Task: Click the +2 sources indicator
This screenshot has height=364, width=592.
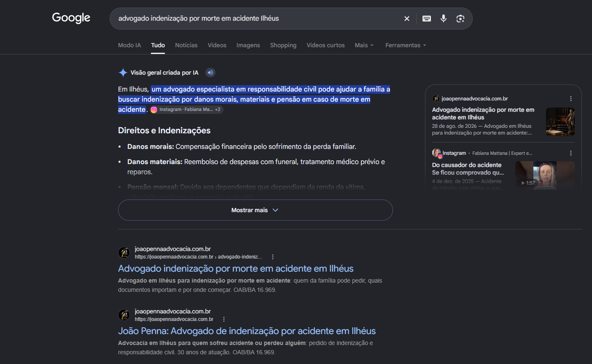Action: coord(218,110)
